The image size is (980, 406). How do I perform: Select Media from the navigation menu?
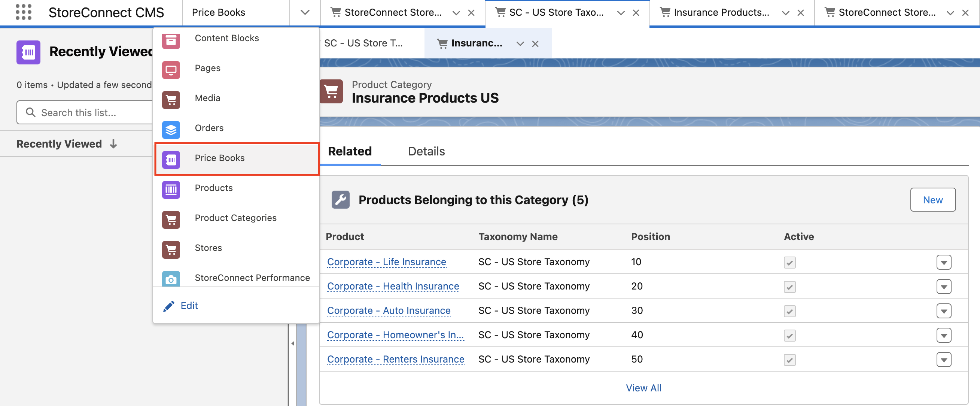click(x=236, y=98)
